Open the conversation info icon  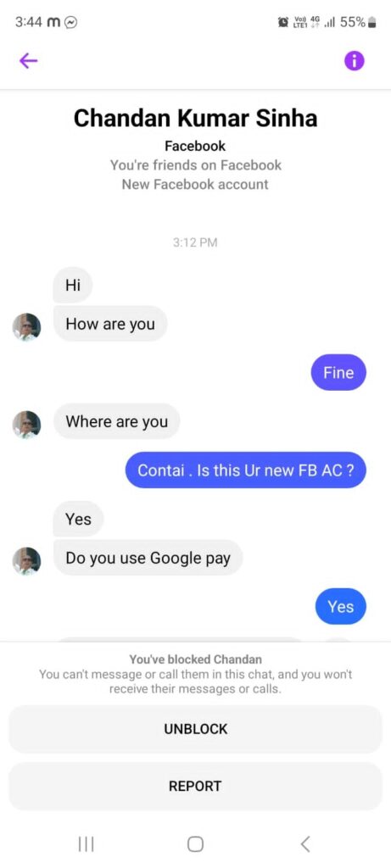coord(355,60)
